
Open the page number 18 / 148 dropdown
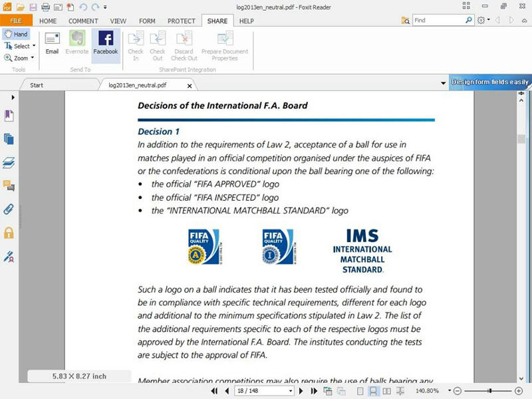(x=291, y=391)
